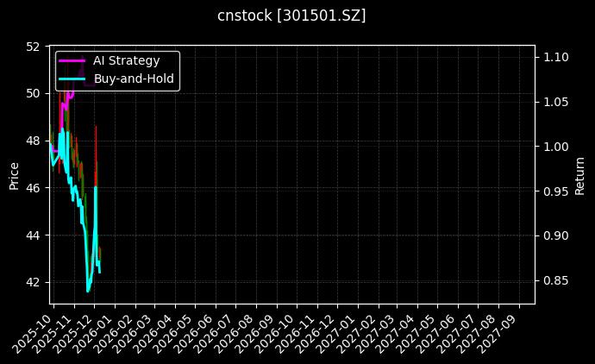Viewport: 595px width, 364px height.
Task: Click the cyan Buy-and-Hold legend line
Action: point(72,78)
